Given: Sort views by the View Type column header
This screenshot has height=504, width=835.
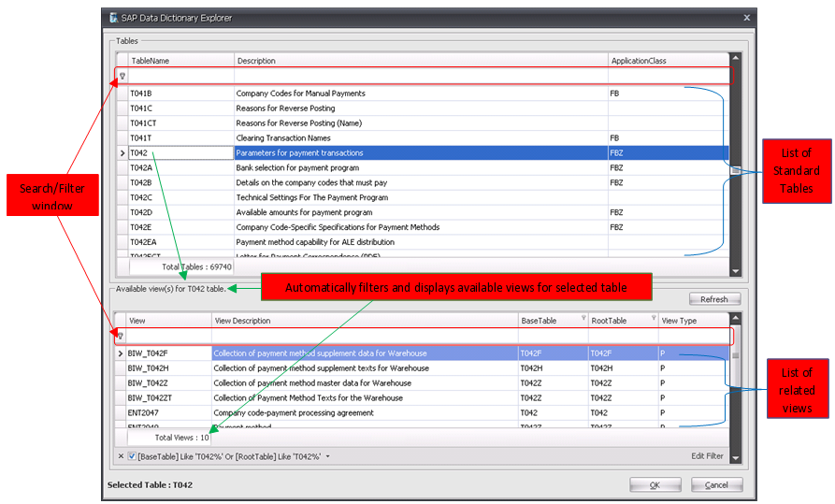Looking at the screenshot, I should click(691, 321).
